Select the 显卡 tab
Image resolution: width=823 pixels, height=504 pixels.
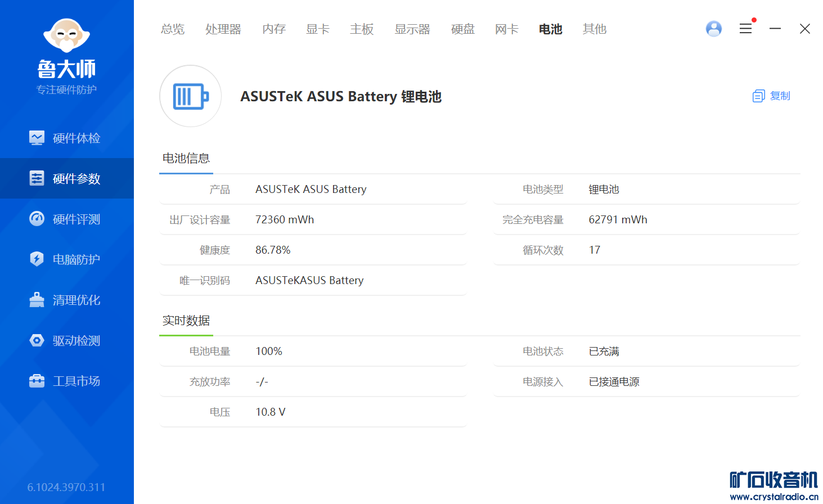click(318, 29)
